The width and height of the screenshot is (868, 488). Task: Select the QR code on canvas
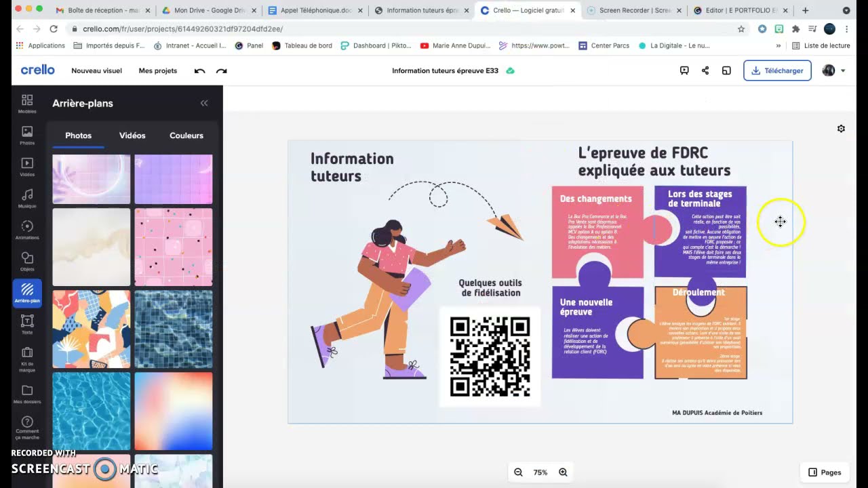click(x=490, y=357)
